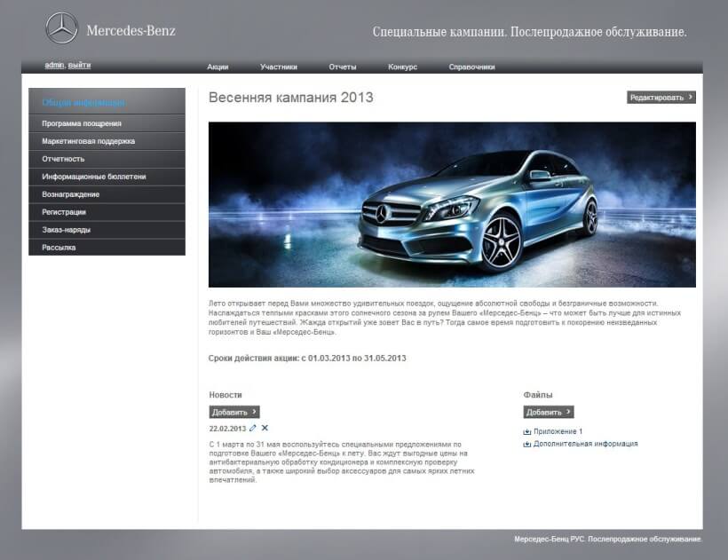Click the Сроки действия акции date line
Viewport: 728px width, 560px height.
(x=307, y=359)
